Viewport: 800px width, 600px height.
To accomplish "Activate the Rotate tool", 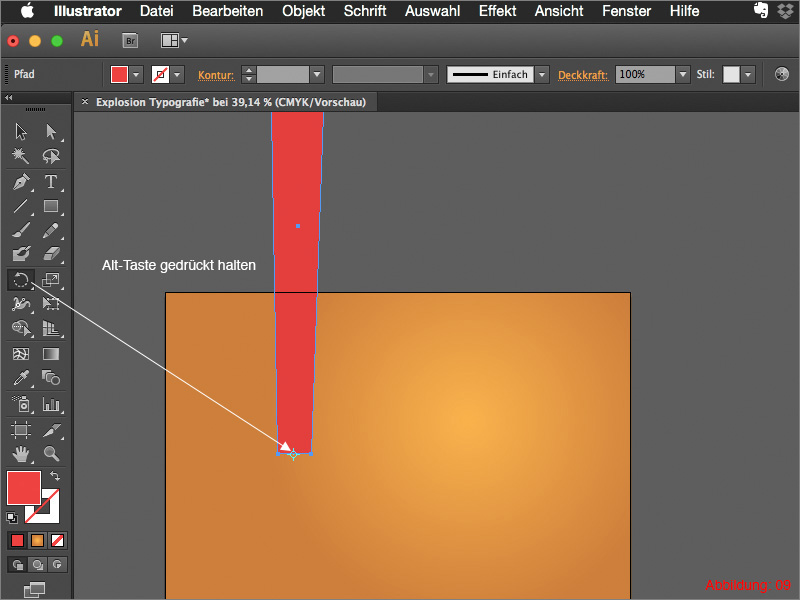I will click(x=20, y=280).
